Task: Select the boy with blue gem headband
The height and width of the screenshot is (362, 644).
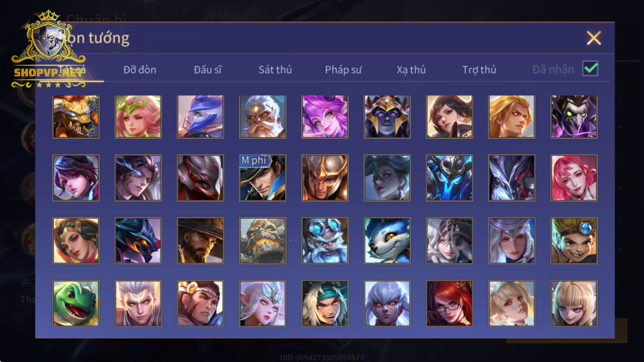Action: 574,241
